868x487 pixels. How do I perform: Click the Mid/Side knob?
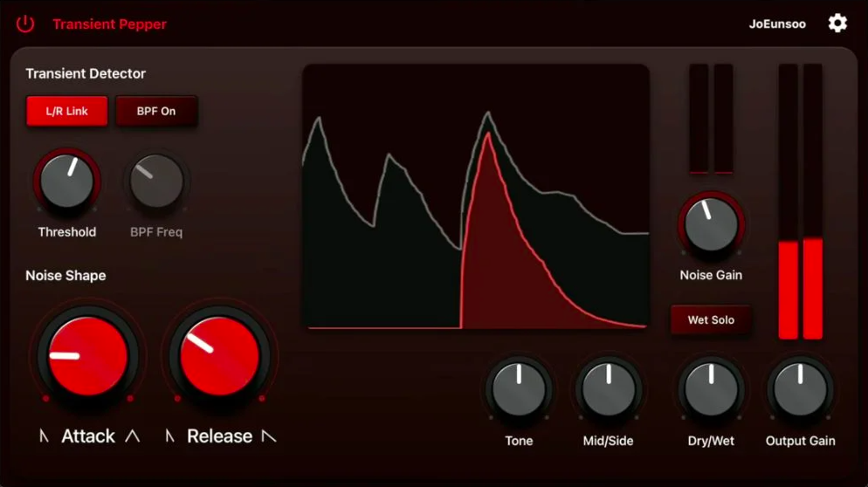(x=608, y=390)
